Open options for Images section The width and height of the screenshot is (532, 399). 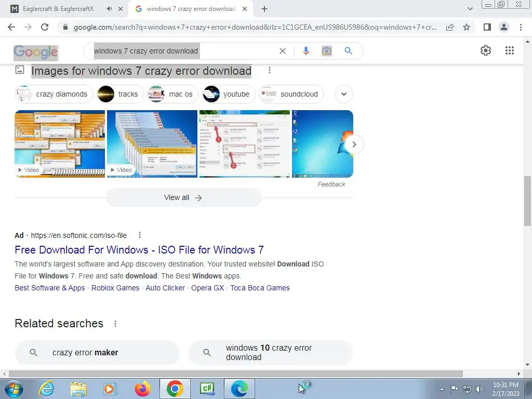click(270, 70)
